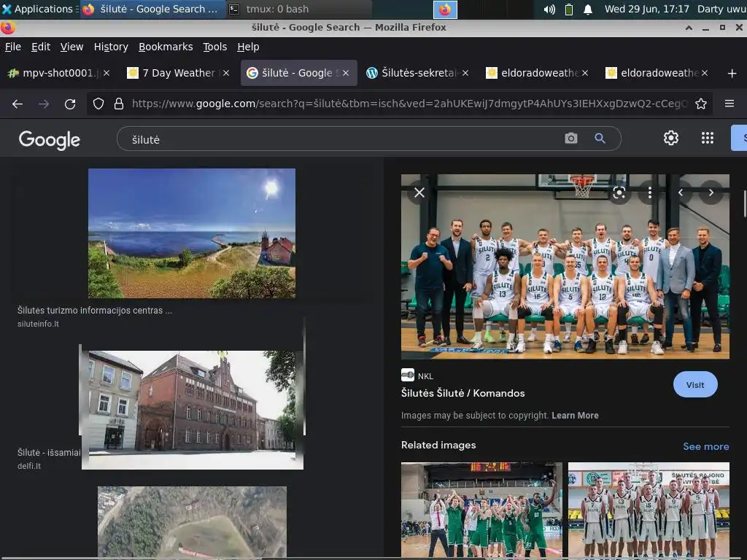Open the Tools menu
Screen dimensions: 747x560
click(215, 47)
